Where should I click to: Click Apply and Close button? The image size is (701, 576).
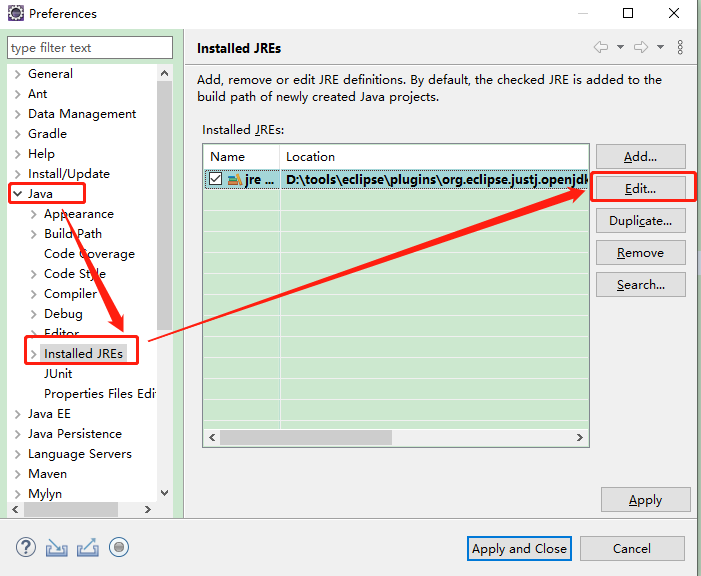coord(519,548)
